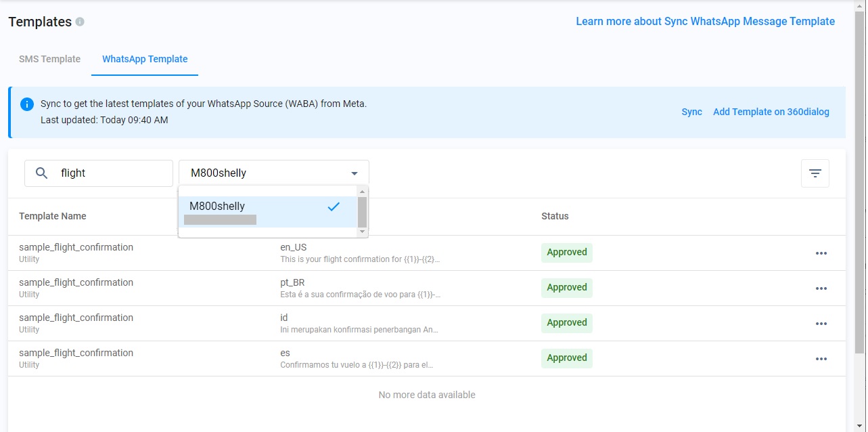Open more options for en_US template
868x432 pixels.
click(x=821, y=253)
